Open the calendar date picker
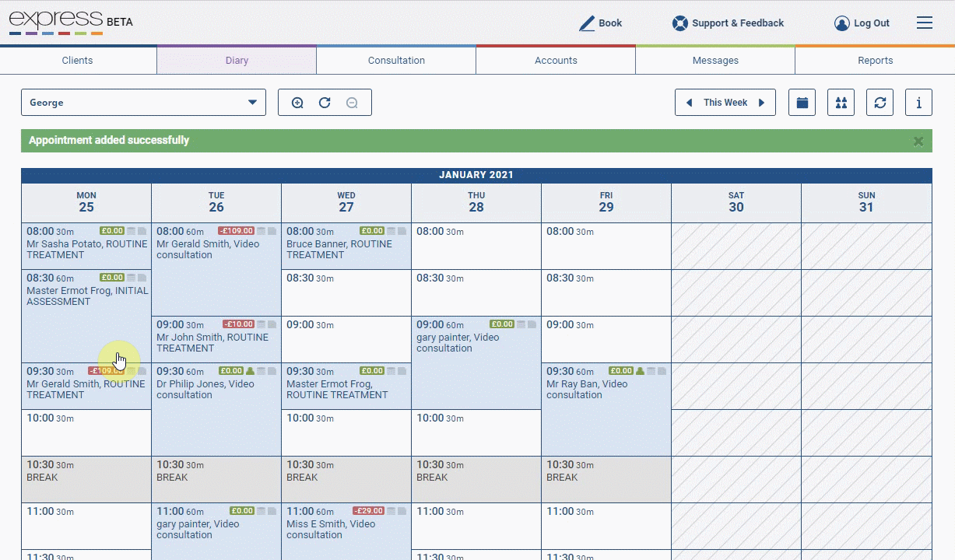The image size is (955, 560). [802, 103]
